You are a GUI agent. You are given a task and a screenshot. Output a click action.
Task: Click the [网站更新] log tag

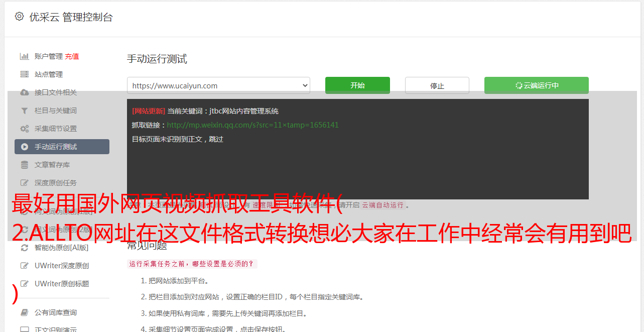click(x=149, y=111)
